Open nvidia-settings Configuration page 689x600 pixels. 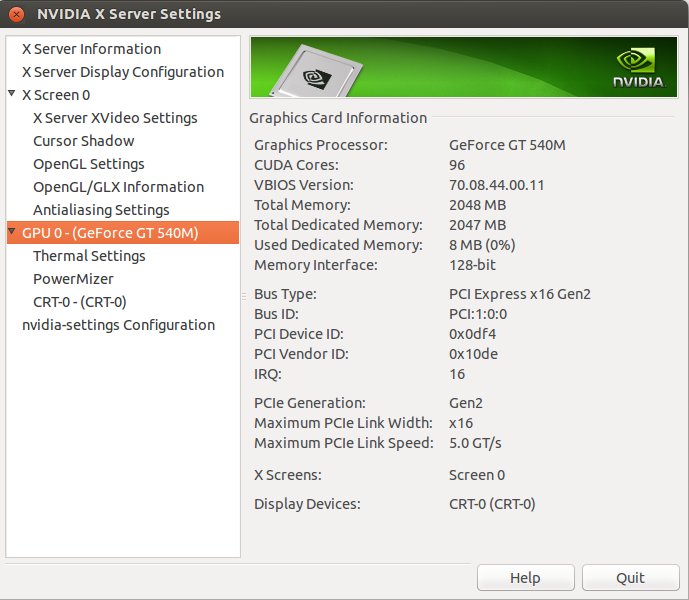tap(119, 325)
